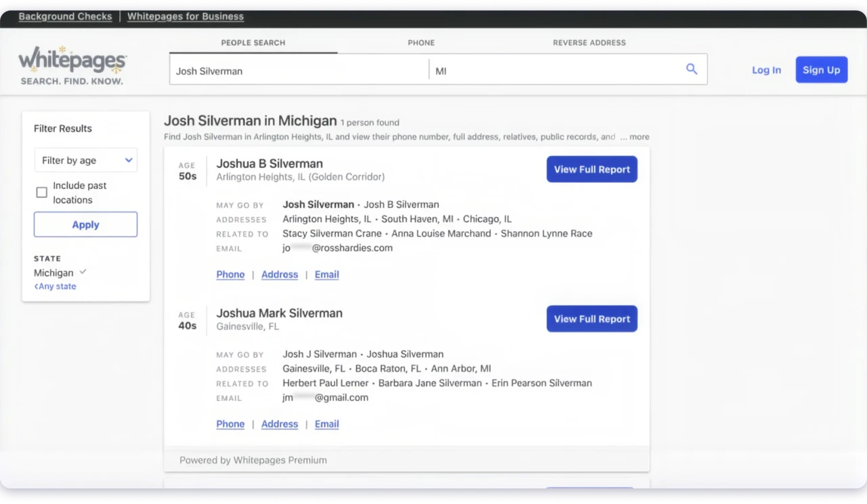View Full Report for Joshua Mark Silverman
The width and height of the screenshot is (867, 504).
coord(592,319)
